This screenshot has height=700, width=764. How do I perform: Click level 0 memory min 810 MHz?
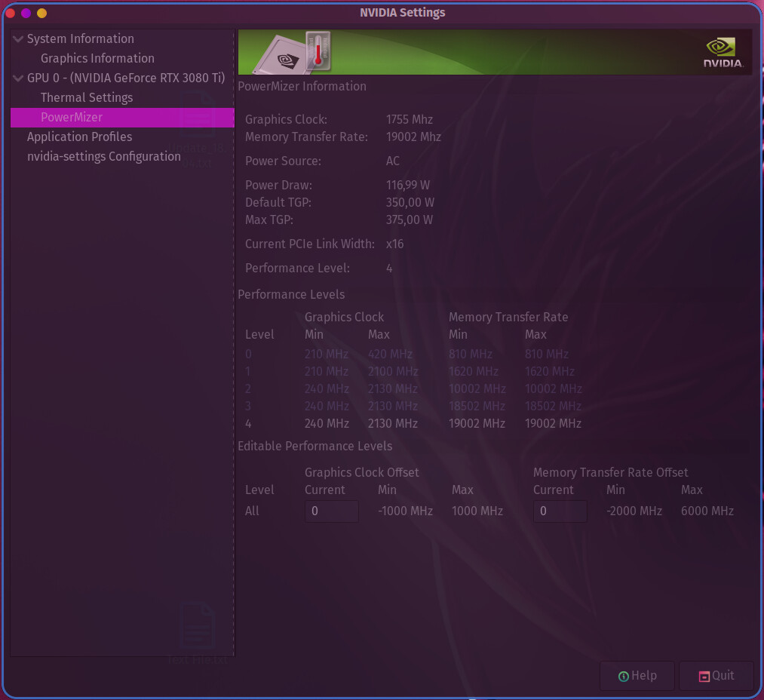[471, 355]
